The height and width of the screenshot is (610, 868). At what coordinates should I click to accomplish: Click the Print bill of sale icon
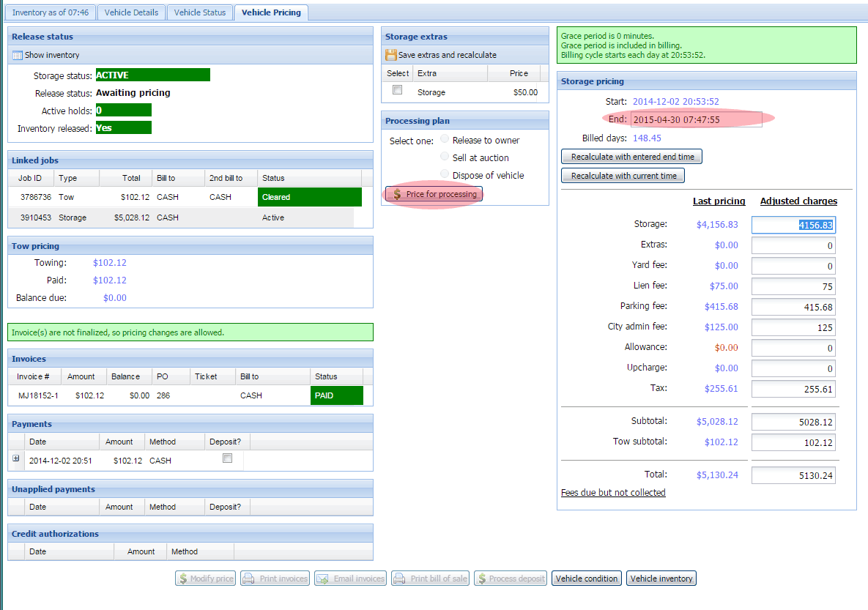400,579
